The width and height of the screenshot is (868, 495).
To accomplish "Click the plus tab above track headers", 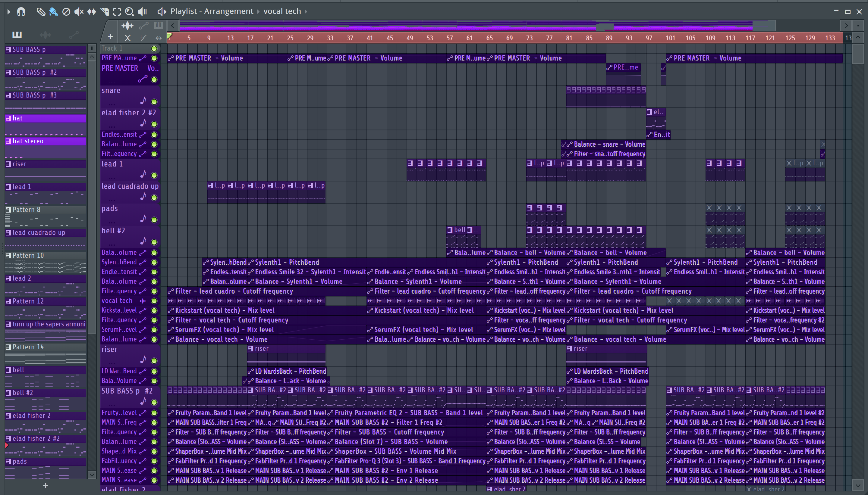I will pyautogui.click(x=110, y=36).
